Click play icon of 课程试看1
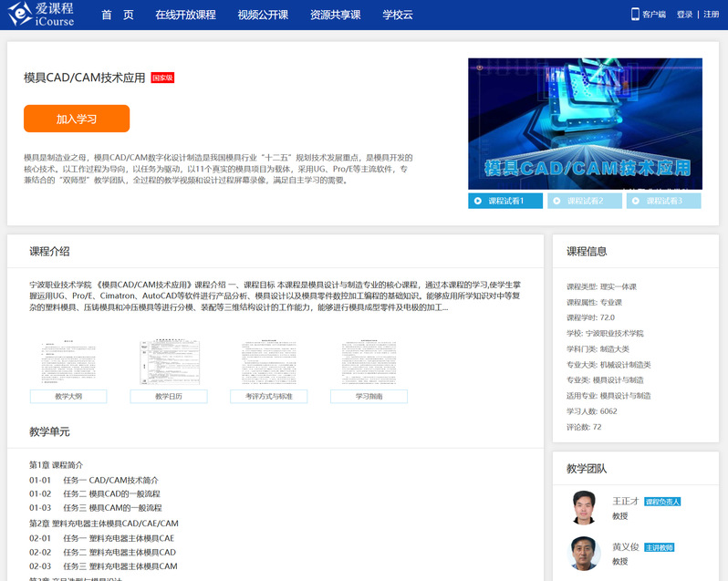This screenshot has height=581, width=728. coord(477,201)
